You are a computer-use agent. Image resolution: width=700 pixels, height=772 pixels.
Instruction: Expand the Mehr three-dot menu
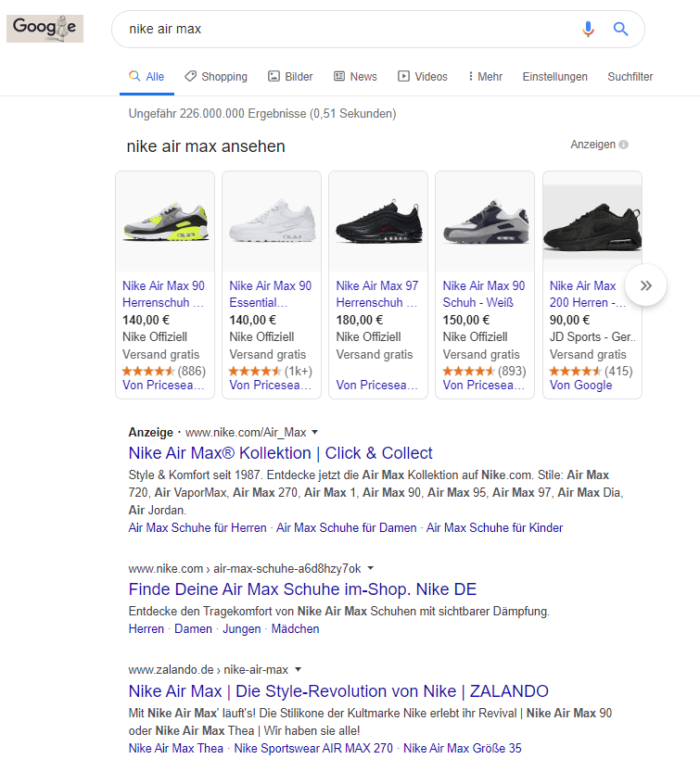pos(485,77)
